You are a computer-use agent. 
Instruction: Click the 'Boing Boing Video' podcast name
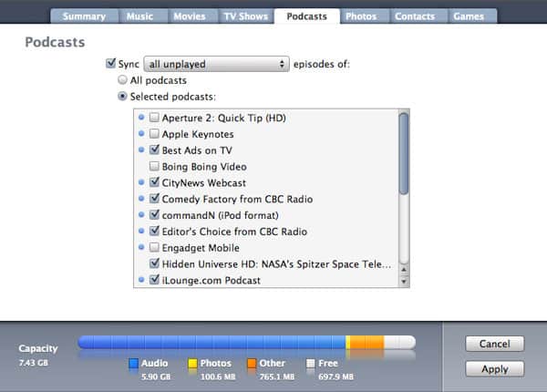[204, 167]
